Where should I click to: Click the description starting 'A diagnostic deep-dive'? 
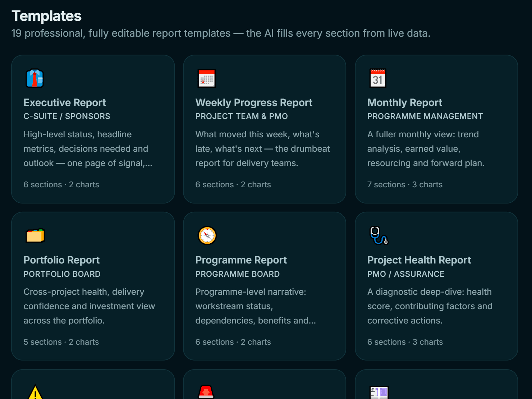(x=430, y=306)
